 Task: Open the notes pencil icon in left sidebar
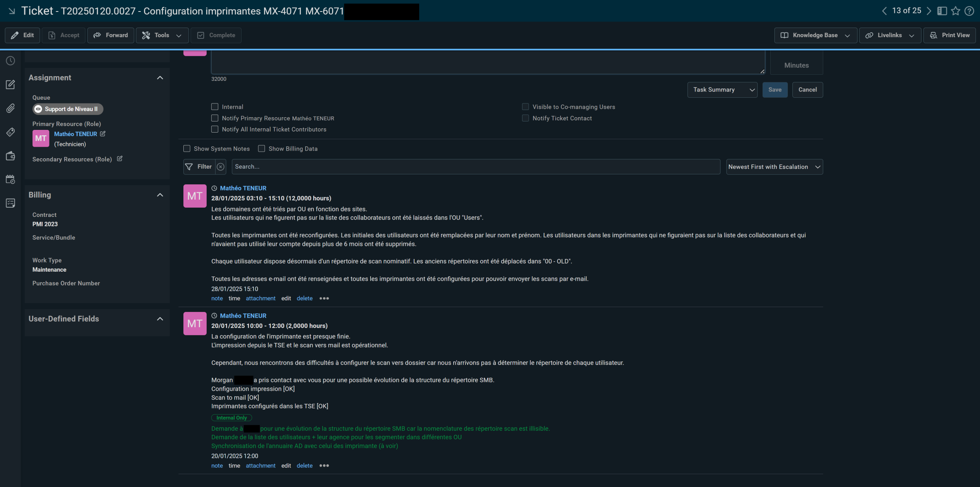pyautogui.click(x=10, y=85)
